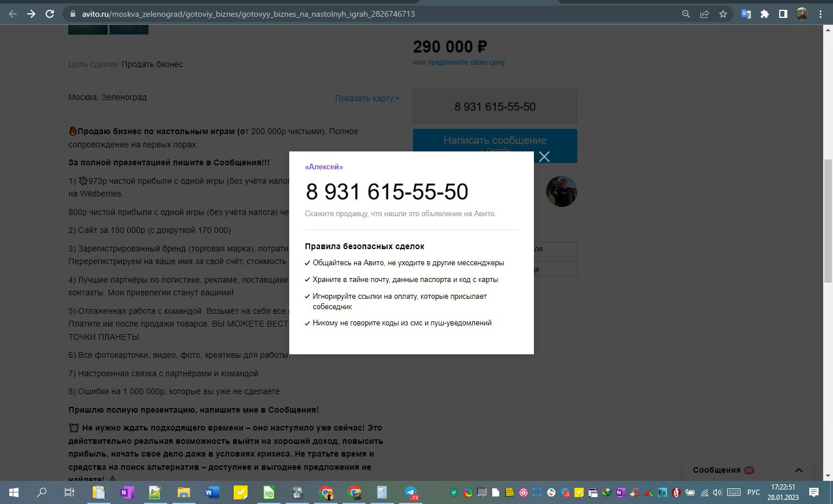833x504 pixels.
Task: Open Microsoft Word from the taskbar
Action: (x=212, y=492)
